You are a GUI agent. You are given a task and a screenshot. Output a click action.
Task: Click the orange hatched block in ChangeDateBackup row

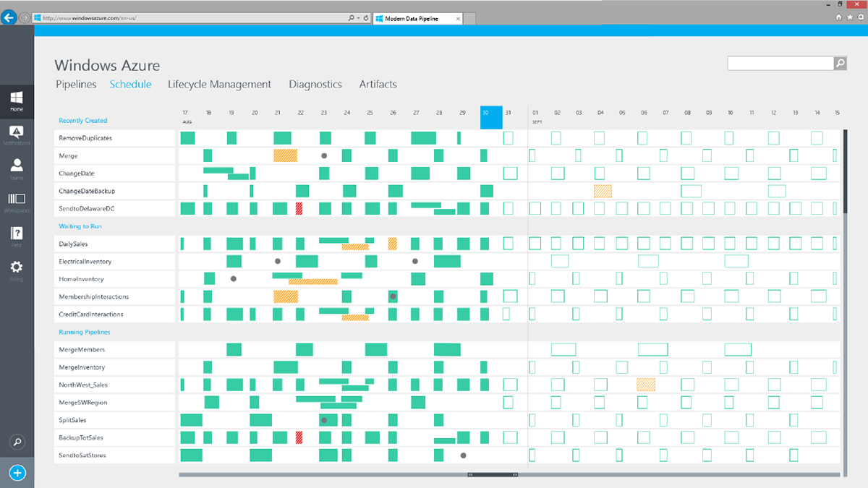click(x=603, y=191)
